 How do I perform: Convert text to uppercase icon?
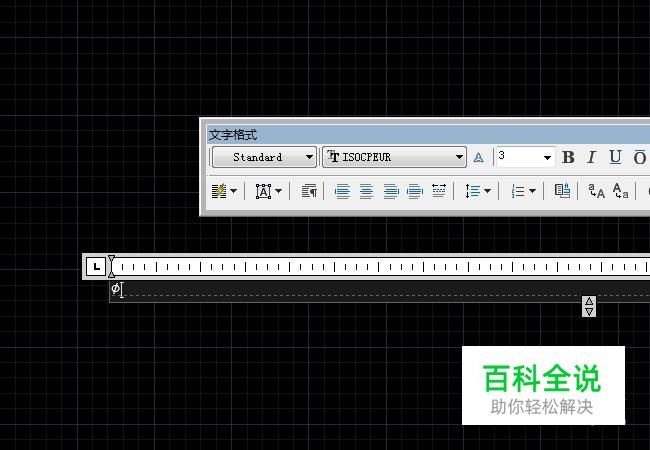pyautogui.click(x=596, y=191)
